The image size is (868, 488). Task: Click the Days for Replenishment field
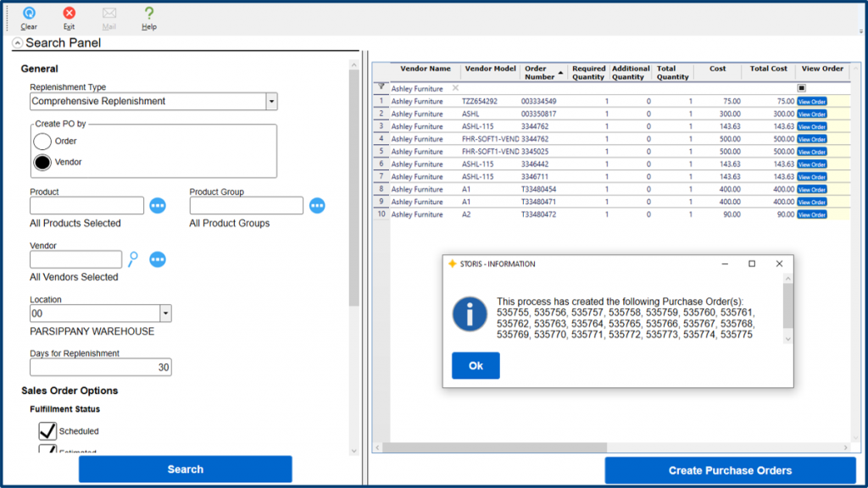coord(101,368)
